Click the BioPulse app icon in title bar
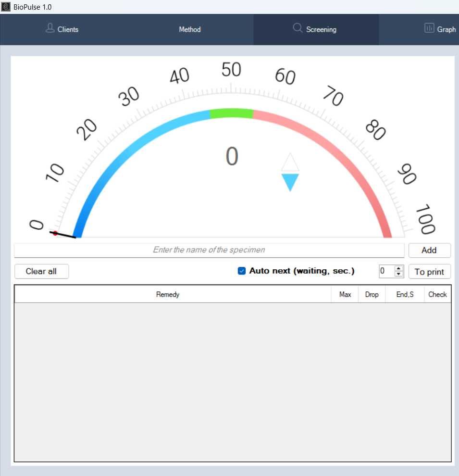 (6, 7)
